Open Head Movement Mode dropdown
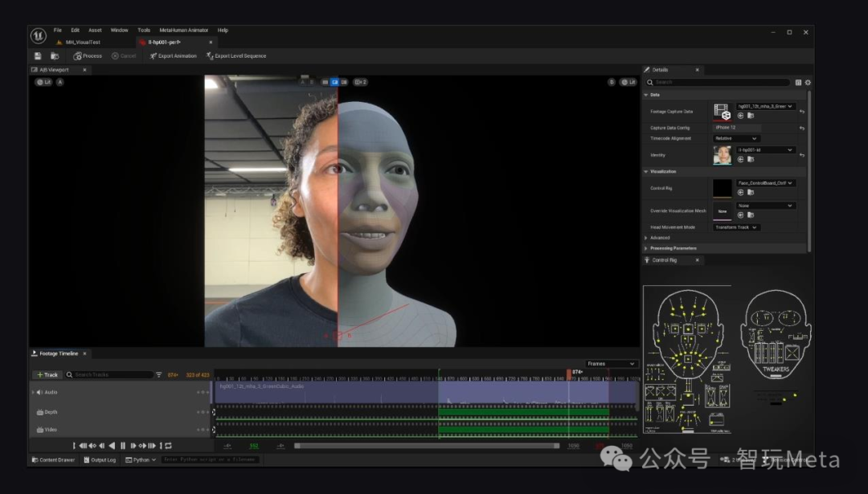The width and height of the screenshot is (868, 494). pyautogui.click(x=736, y=227)
